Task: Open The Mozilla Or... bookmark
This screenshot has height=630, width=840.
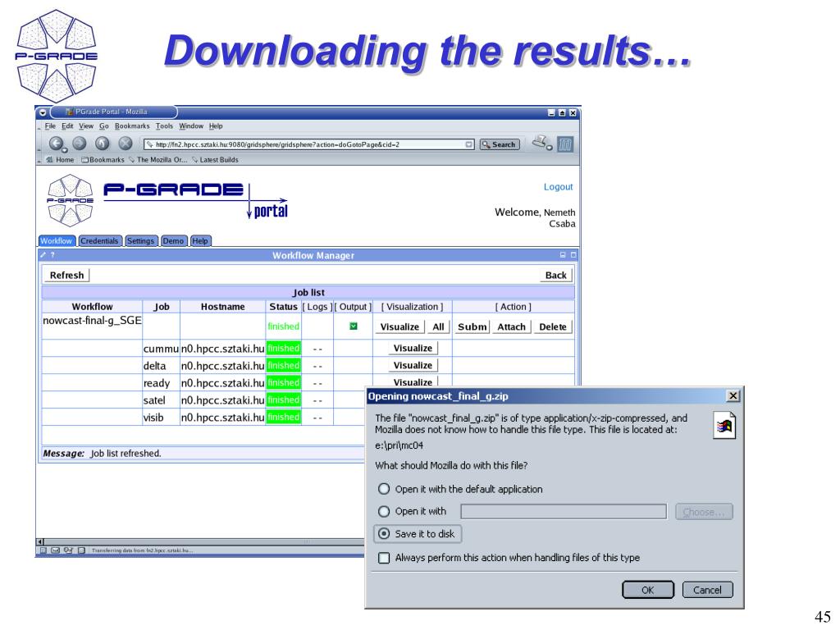Action: click(x=158, y=160)
